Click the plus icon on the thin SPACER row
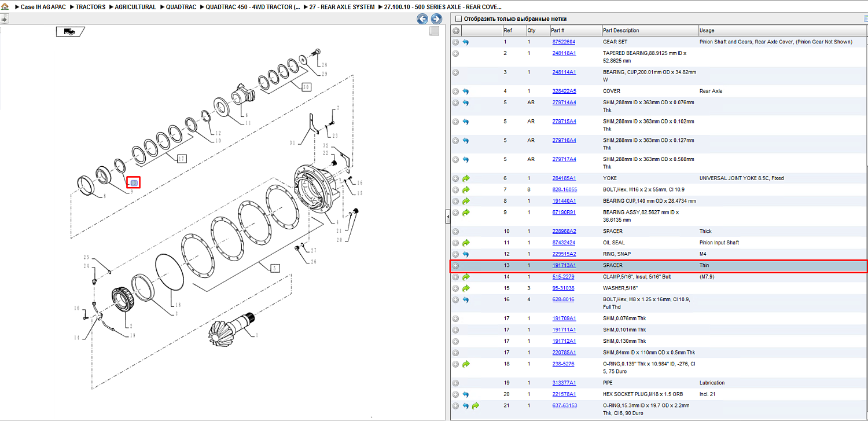Screen dimensions: 868x421 456,266
